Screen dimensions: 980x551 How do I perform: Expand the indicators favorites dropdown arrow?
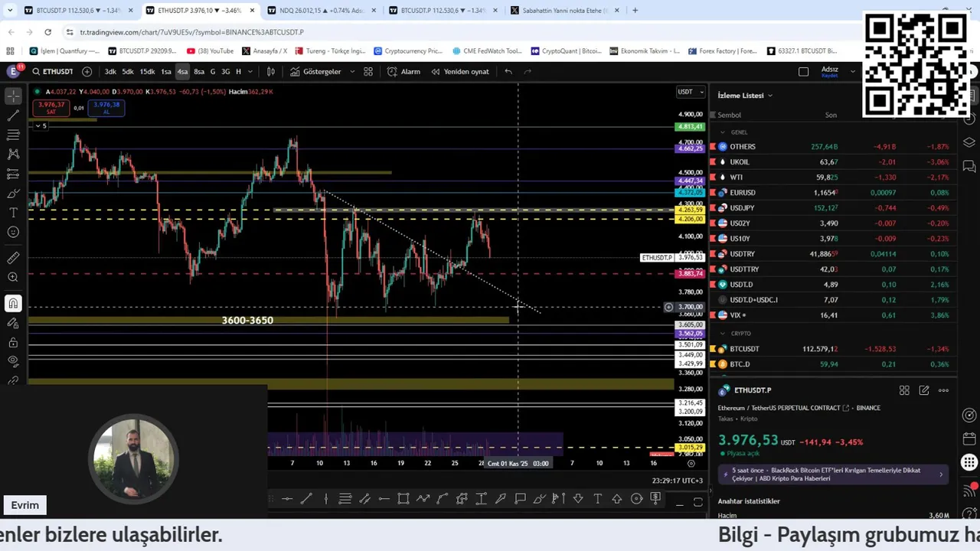pos(352,71)
